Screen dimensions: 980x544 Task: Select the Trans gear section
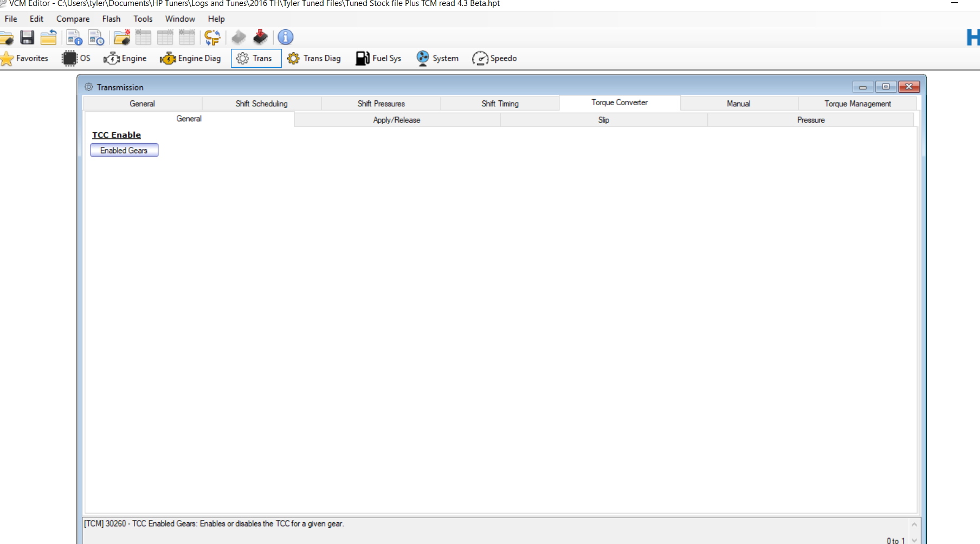pos(256,59)
